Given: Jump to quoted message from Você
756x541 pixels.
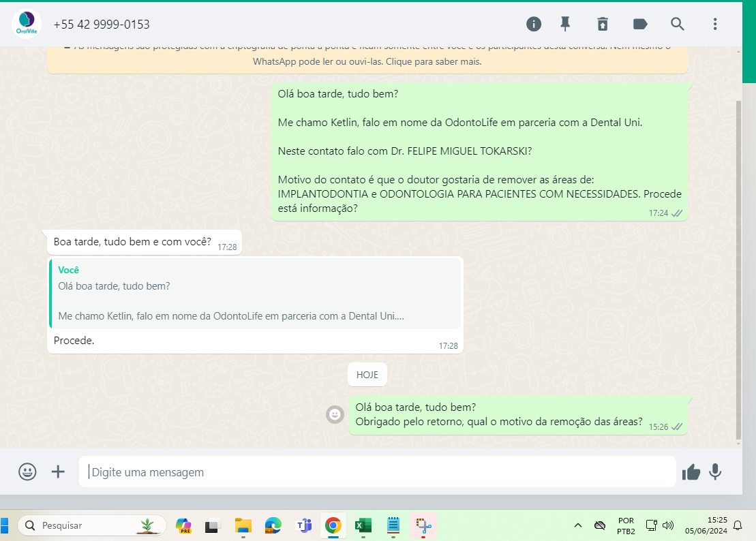Looking at the screenshot, I should point(255,293).
